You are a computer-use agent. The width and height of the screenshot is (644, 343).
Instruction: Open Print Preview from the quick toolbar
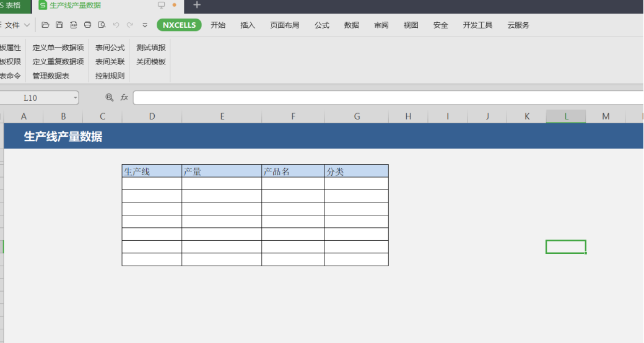pos(102,25)
